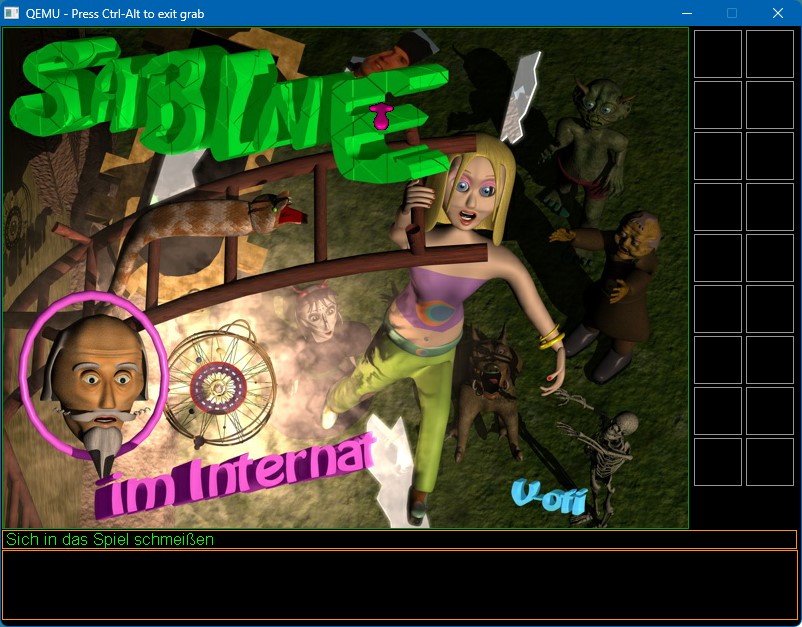802x627 pixels.
Task: Close the QEMU window
Action: click(x=777, y=13)
